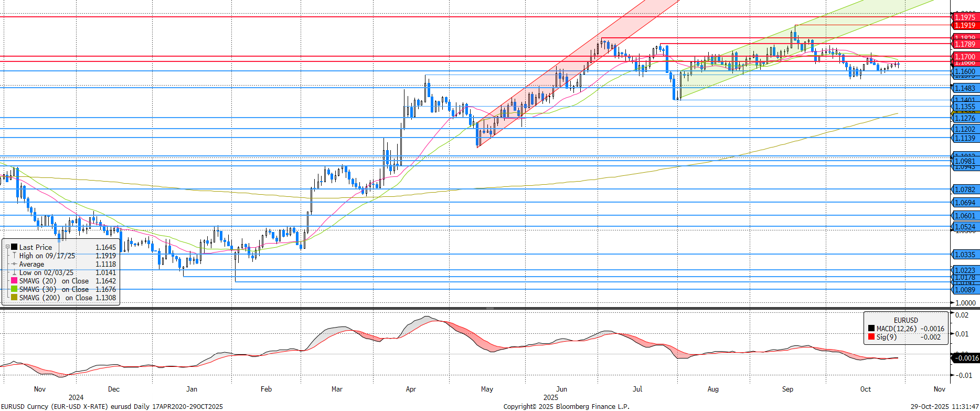Screen dimensions: 980x411
Task: Select the High on 09/17/25 marker icon
Action: pos(14,256)
